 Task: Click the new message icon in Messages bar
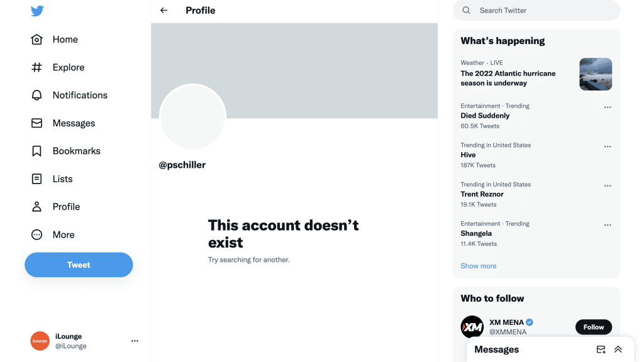601,349
